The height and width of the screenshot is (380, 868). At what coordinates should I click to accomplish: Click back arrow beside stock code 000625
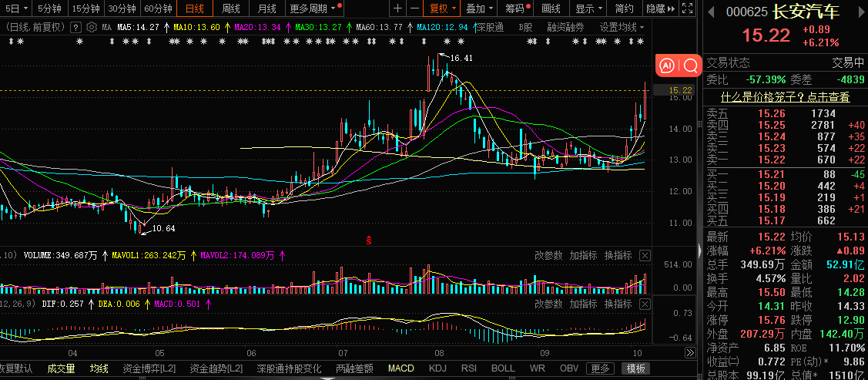point(710,12)
